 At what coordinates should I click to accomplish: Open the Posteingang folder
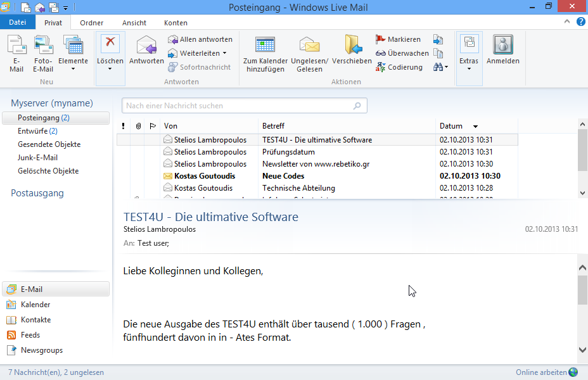(56, 118)
